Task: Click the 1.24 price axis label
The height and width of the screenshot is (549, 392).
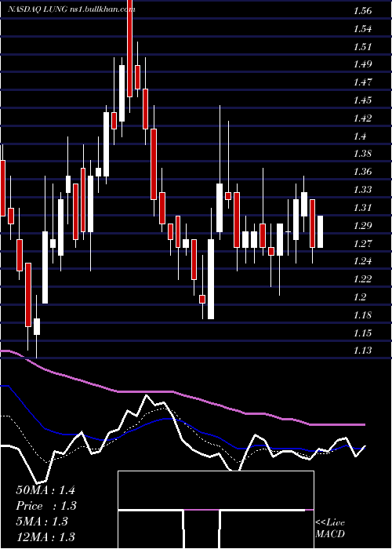Action: pos(362,261)
